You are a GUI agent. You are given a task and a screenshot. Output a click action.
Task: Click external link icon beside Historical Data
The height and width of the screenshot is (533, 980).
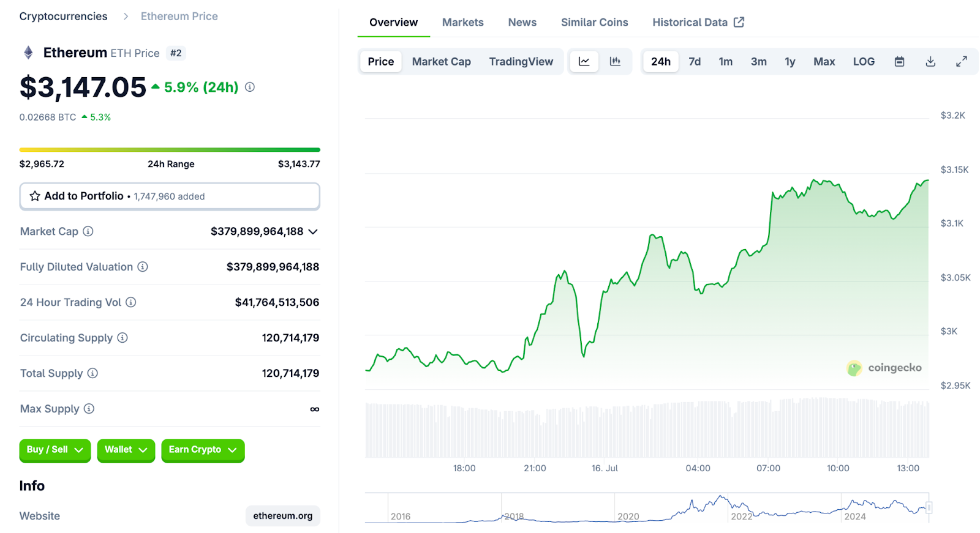(739, 22)
